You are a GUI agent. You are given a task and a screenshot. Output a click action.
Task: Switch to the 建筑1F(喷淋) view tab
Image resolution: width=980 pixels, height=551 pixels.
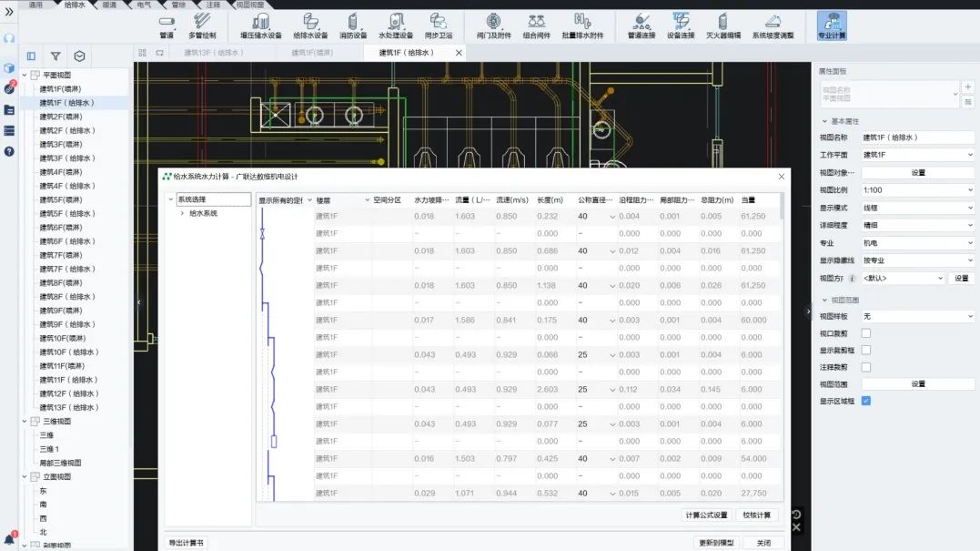coord(312,53)
